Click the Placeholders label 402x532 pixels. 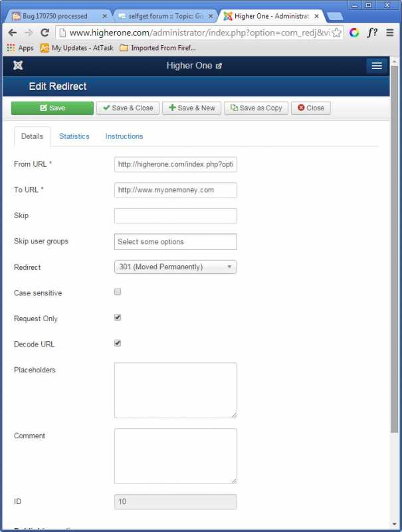coord(35,370)
